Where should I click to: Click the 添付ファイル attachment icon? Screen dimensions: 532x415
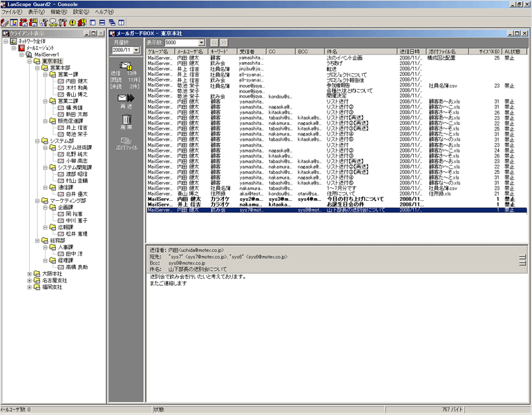(126, 140)
